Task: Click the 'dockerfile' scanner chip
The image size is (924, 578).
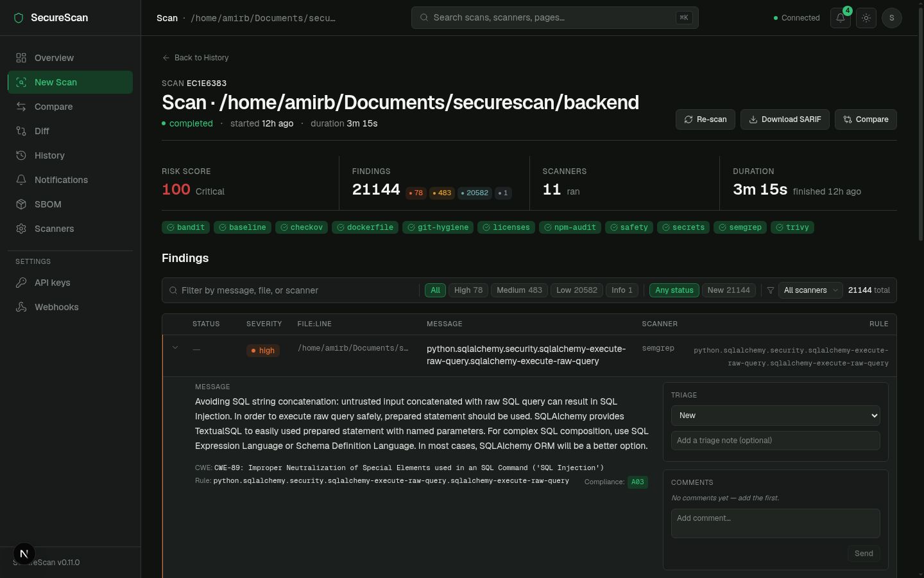Action: [365, 227]
